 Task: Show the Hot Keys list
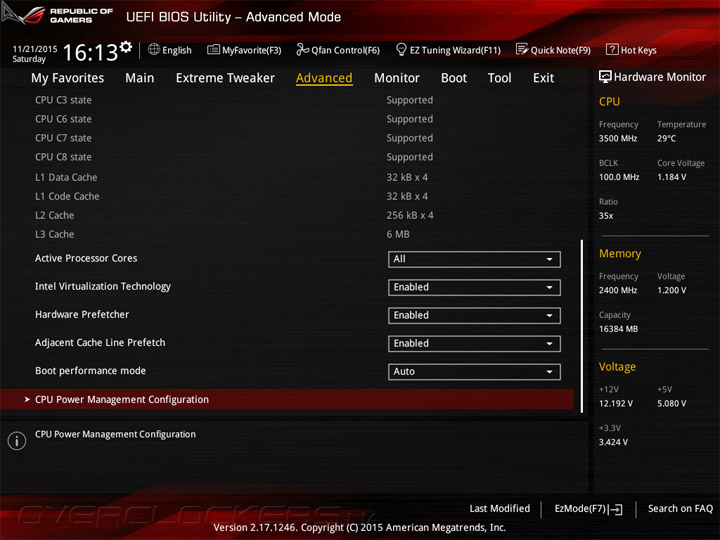pos(631,50)
